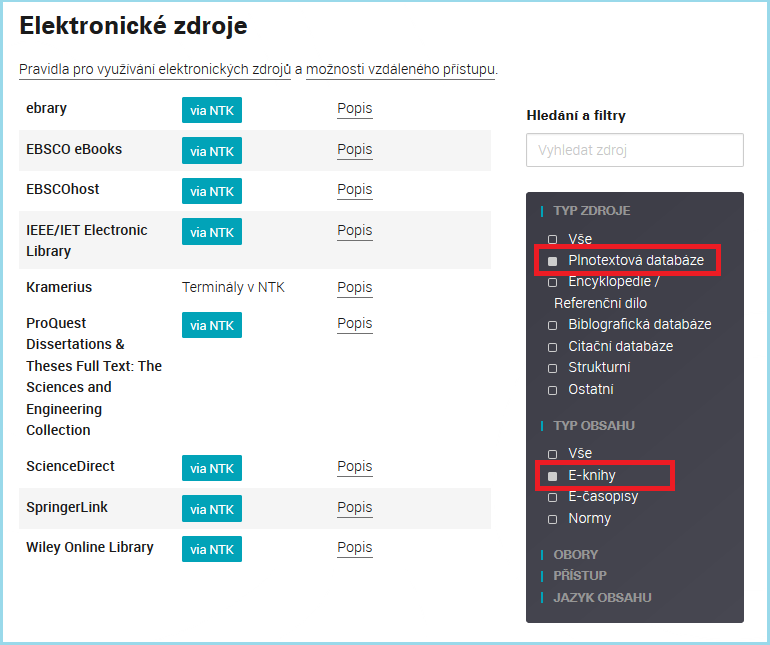Expand the PŘÍSTUP filter section
The image size is (770, 645).
coord(579,576)
